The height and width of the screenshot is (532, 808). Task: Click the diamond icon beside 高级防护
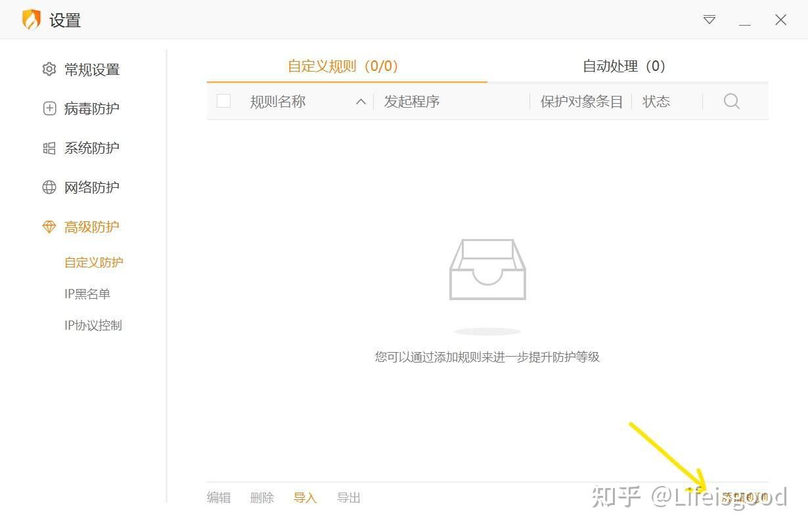point(49,227)
